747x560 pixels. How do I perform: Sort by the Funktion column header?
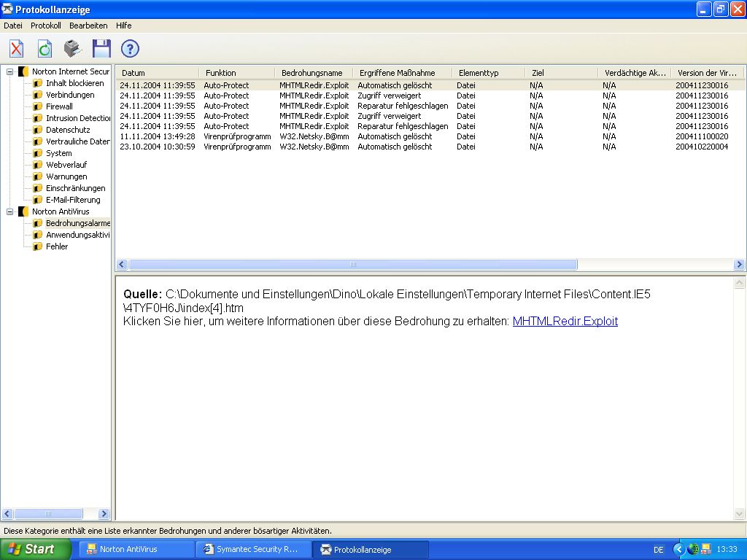(x=237, y=73)
